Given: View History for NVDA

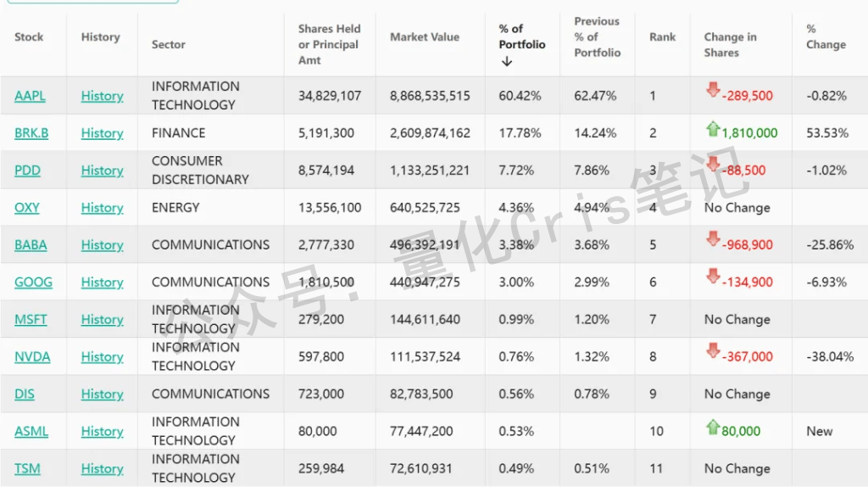Looking at the screenshot, I should [x=102, y=357].
